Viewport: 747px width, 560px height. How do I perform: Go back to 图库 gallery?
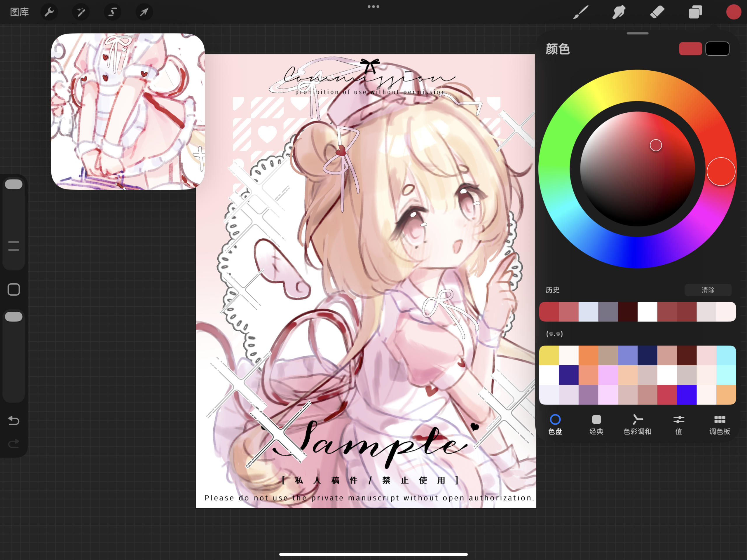19,12
